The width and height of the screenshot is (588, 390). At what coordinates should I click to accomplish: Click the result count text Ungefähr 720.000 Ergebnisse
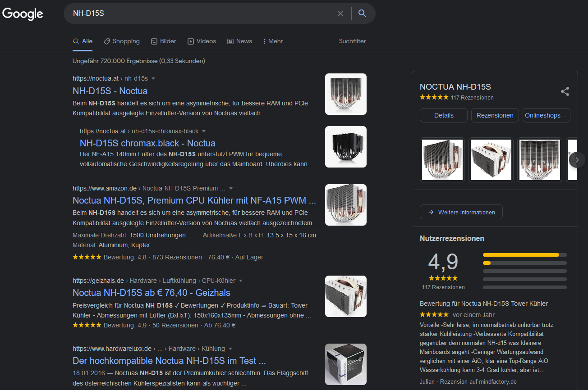139,61
